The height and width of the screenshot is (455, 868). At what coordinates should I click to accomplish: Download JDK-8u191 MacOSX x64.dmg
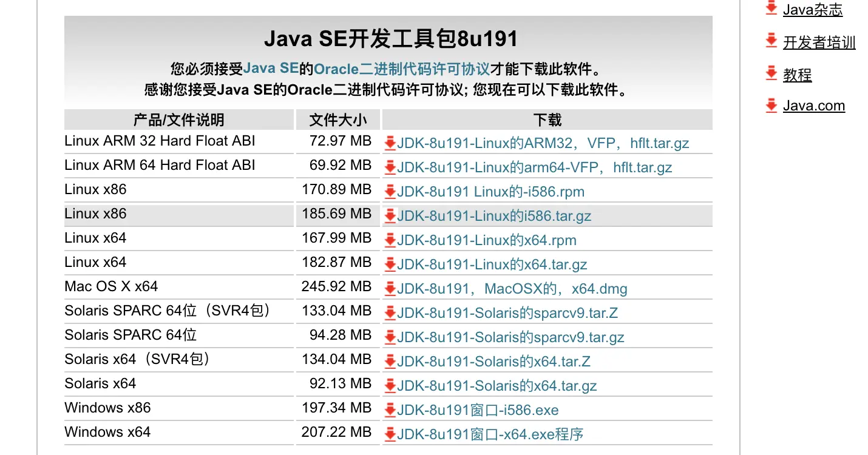512,289
